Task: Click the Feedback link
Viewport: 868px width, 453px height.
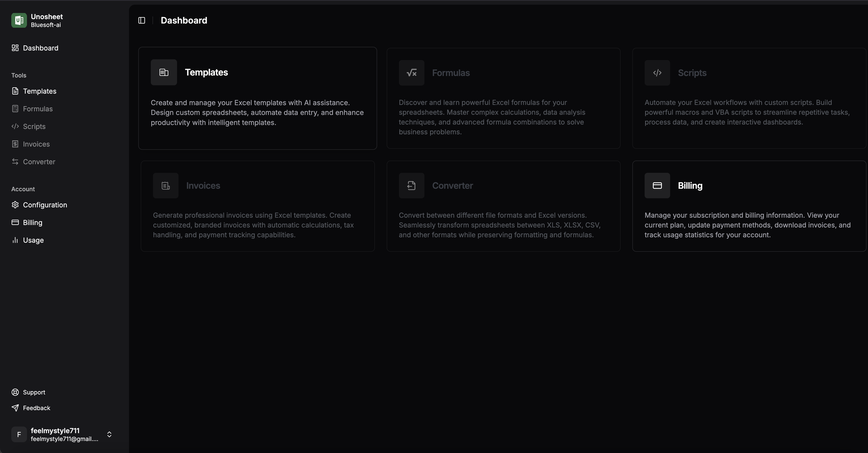Action: (36, 408)
